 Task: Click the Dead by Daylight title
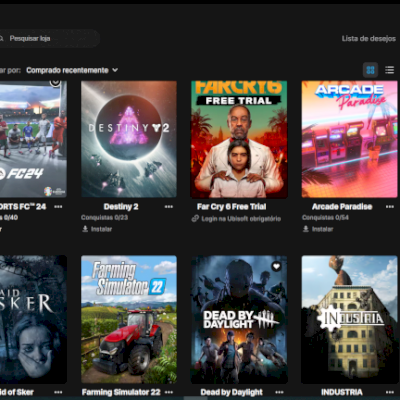pos(232,392)
